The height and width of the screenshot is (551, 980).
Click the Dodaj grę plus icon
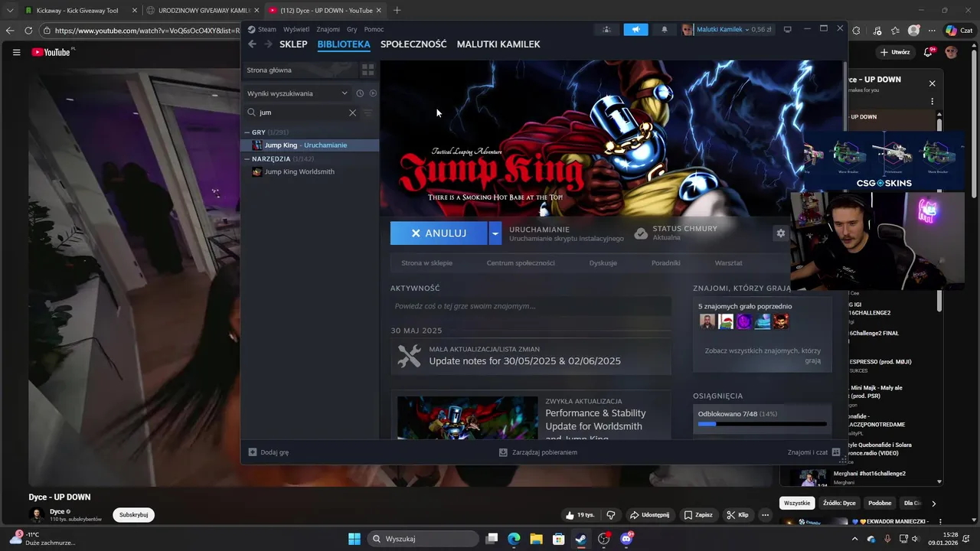click(253, 452)
